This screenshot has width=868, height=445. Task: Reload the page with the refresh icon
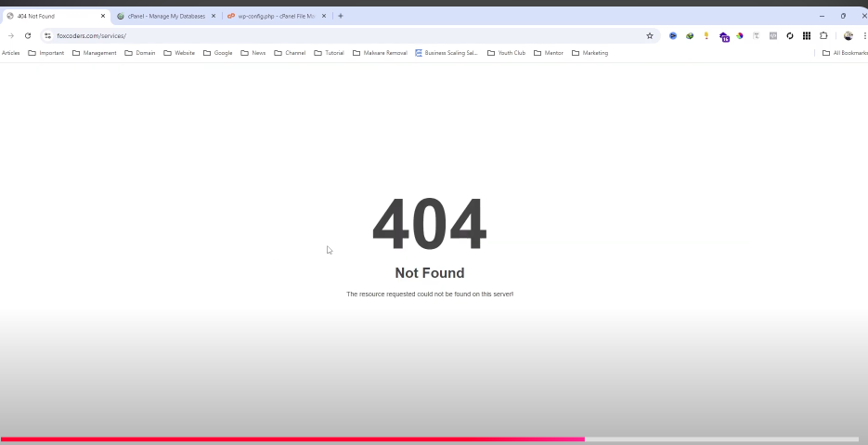tap(28, 35)
